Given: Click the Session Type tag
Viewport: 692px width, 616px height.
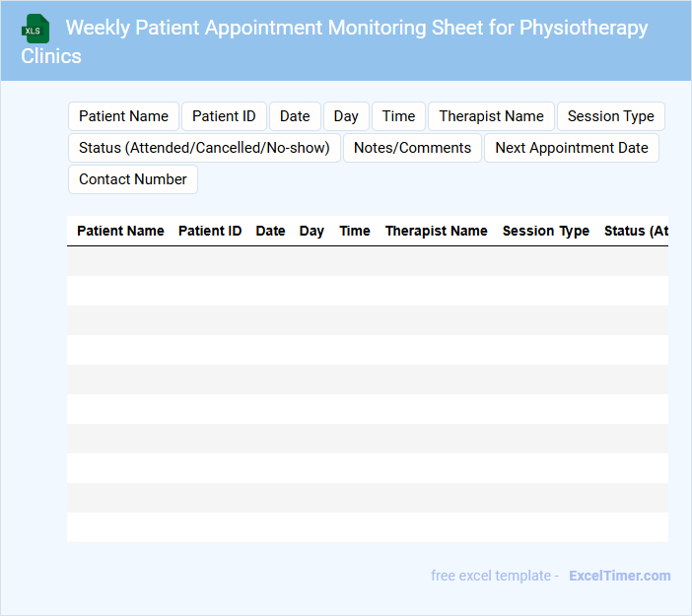Looking at the screenshot, I should 610,116.
